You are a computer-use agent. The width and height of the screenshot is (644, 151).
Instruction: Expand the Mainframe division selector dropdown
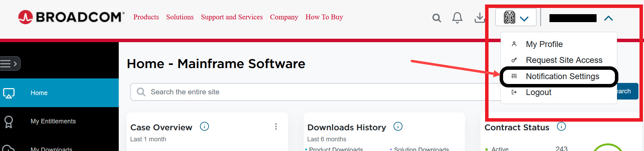516,17
